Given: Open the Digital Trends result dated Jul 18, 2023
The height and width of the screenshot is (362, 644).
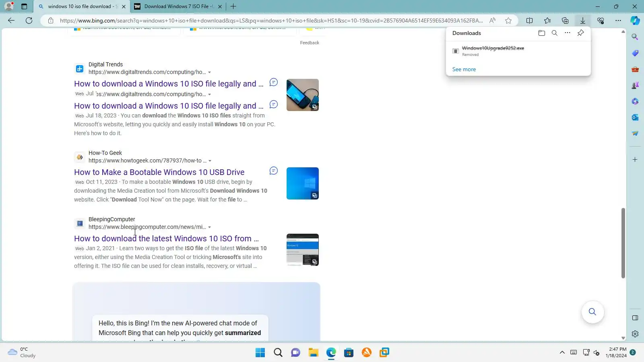Looking at the screenshot, I should click(169, 106).
